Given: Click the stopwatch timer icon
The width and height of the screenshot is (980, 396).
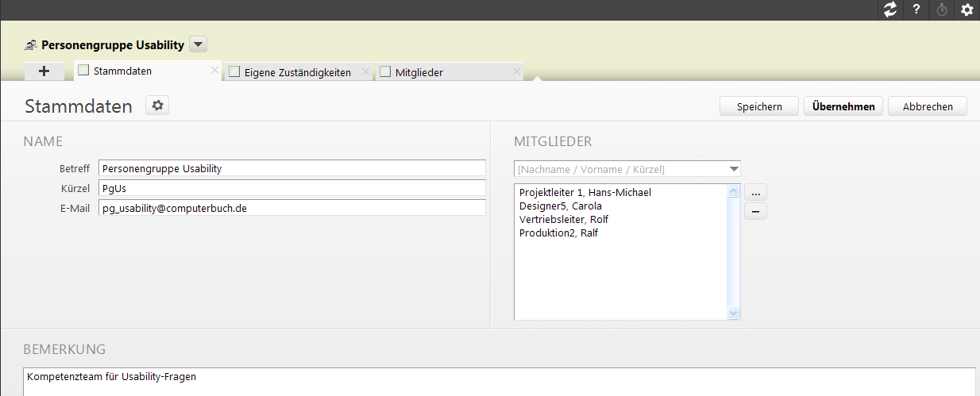Looking at the screenshot, I should 942,10.
